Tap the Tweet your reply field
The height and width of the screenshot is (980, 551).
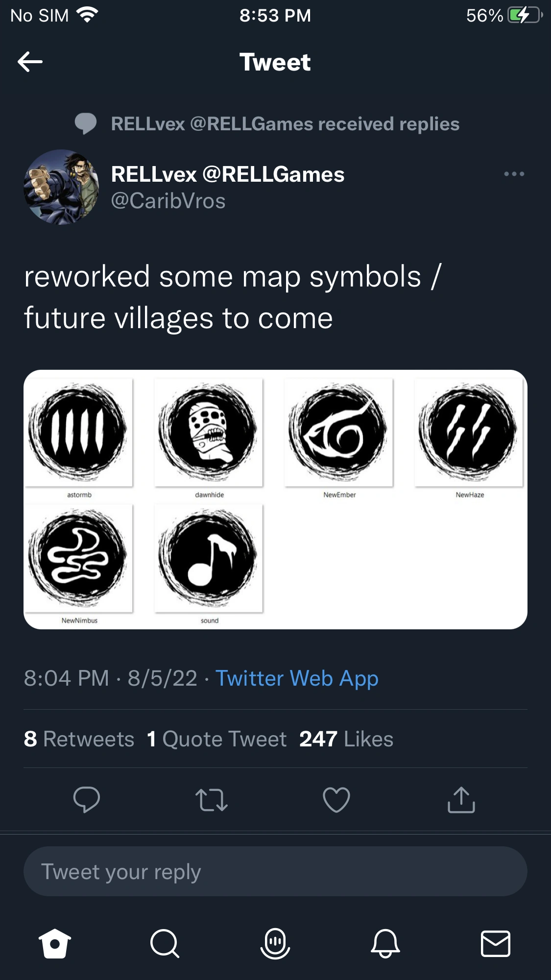[x=275, y=871]
